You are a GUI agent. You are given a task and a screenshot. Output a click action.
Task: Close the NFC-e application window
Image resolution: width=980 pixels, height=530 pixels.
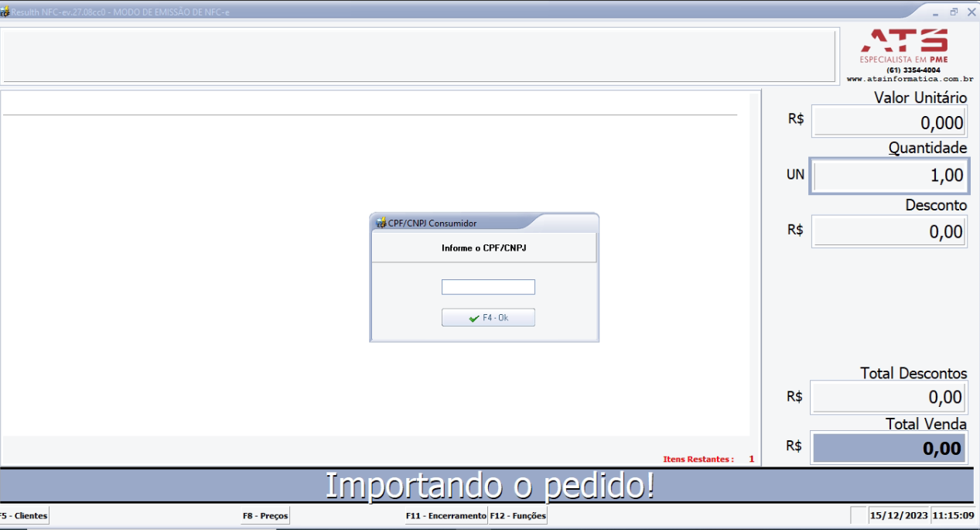(971, 12)
